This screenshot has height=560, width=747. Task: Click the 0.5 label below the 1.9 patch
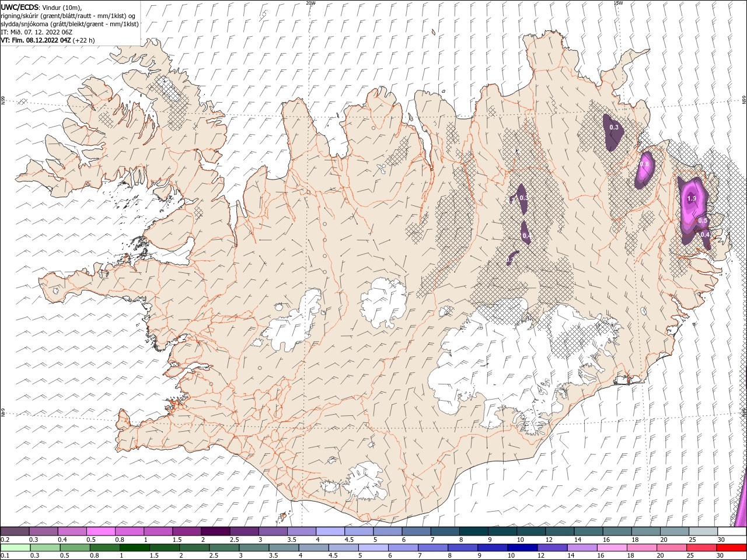(703, 221)
